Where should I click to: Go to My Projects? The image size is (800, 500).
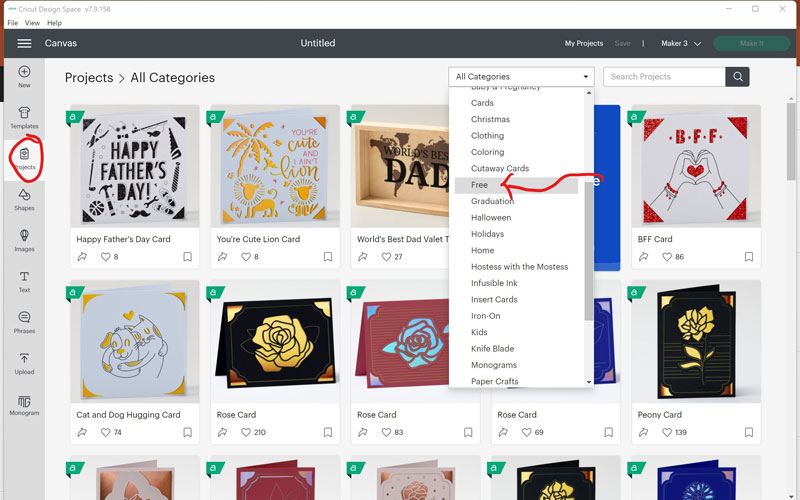(584, 43)
